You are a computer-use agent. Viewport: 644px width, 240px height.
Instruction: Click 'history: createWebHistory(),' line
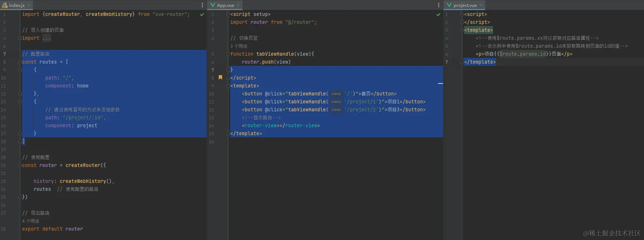pyautogui.click(x=74, y=181)
